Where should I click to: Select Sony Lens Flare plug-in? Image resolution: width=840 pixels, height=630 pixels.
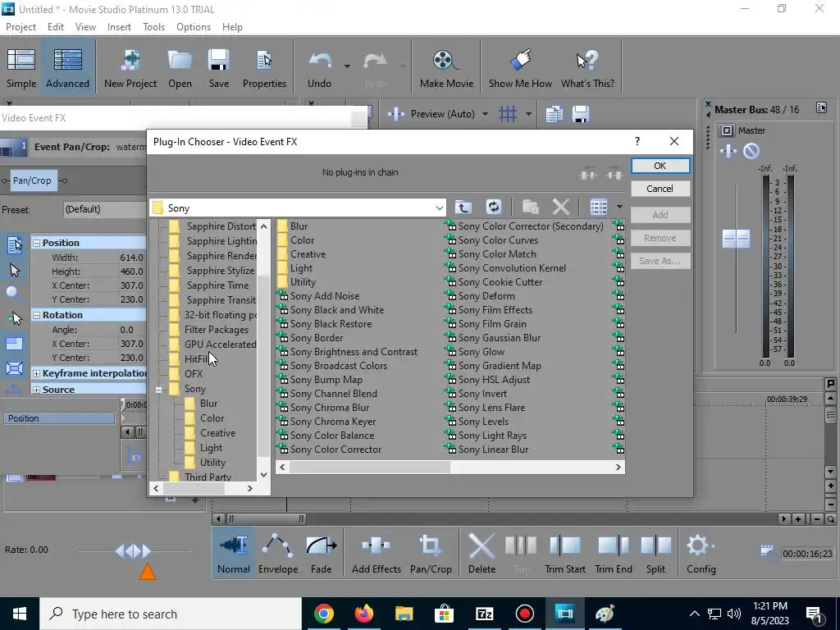[x=492, y=408]
